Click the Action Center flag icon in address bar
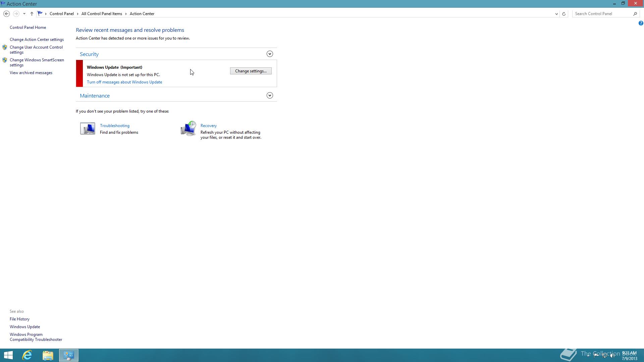Viewport: 644px width, 362px height. 40,13
